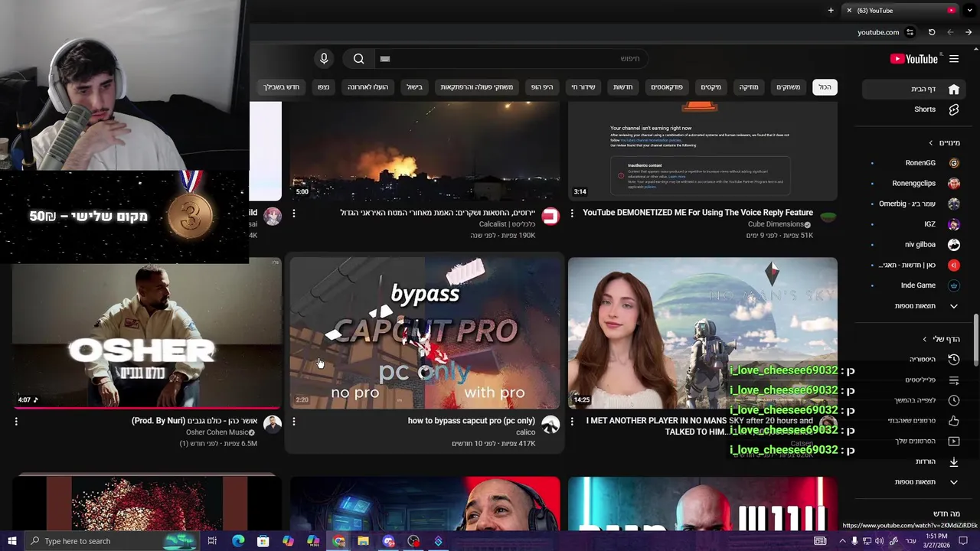980x551 pixels.
Task: Open the Cube Dimensions channel link
Action: [x=776, y=224]
